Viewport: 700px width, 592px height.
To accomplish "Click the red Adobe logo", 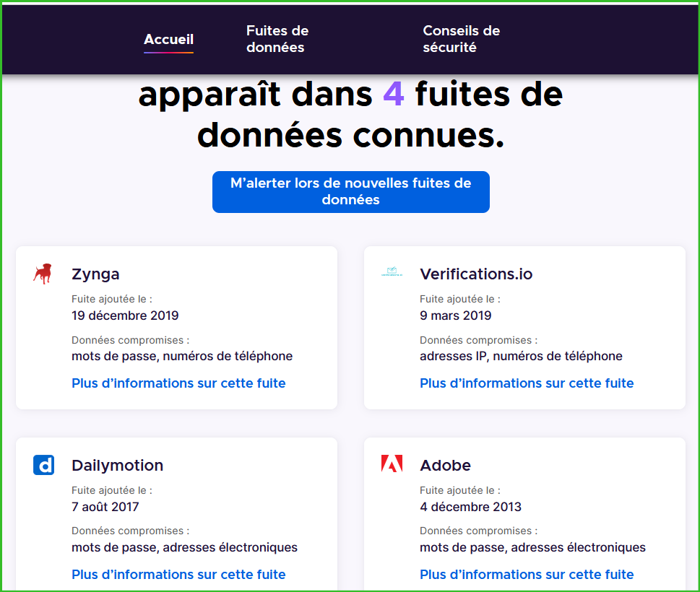I will (x=392, y=464).
